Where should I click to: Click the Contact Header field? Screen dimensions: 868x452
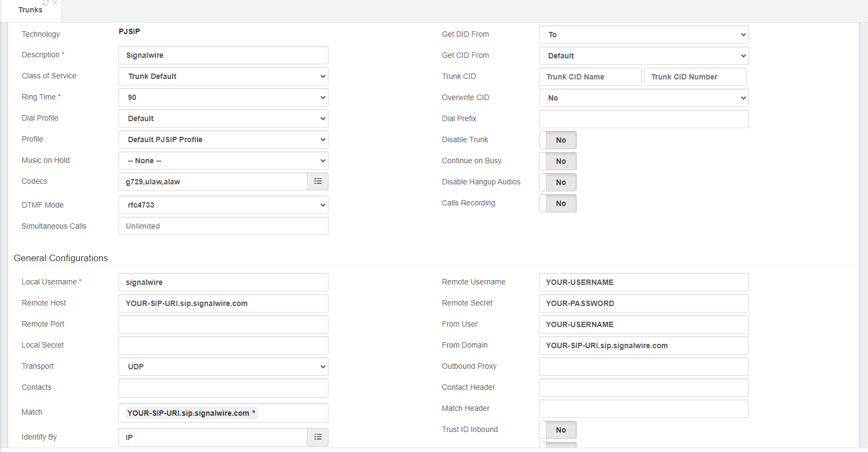pyautogui.click(x=644, y=388)
